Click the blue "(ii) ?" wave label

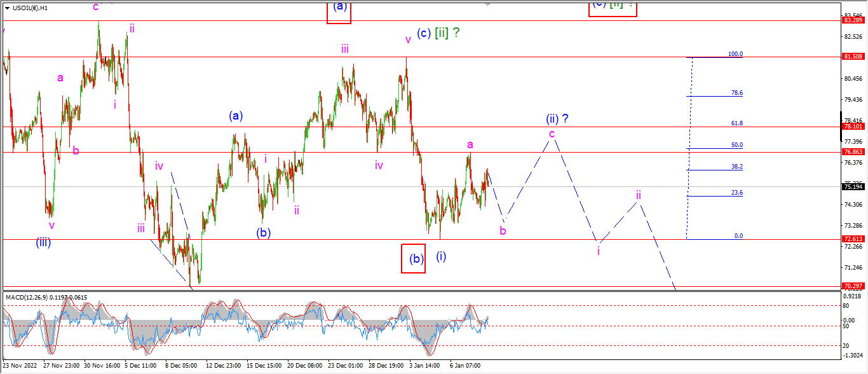557,118
